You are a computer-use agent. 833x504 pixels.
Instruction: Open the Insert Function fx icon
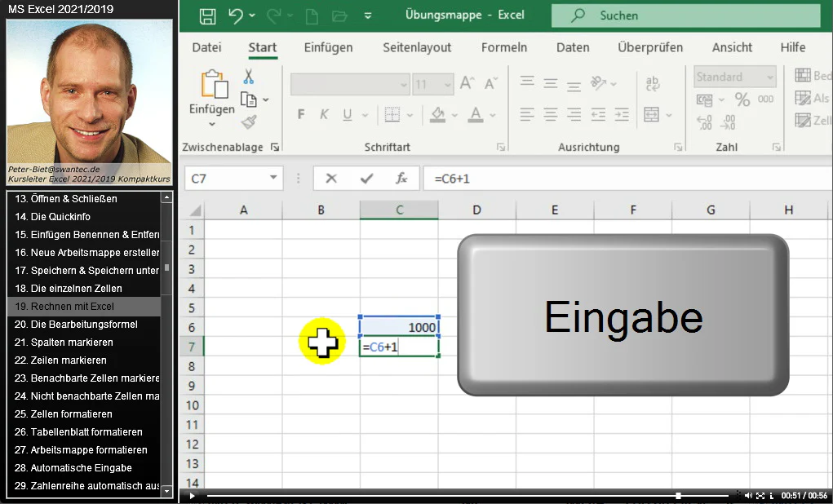click(x=401, y=179)
